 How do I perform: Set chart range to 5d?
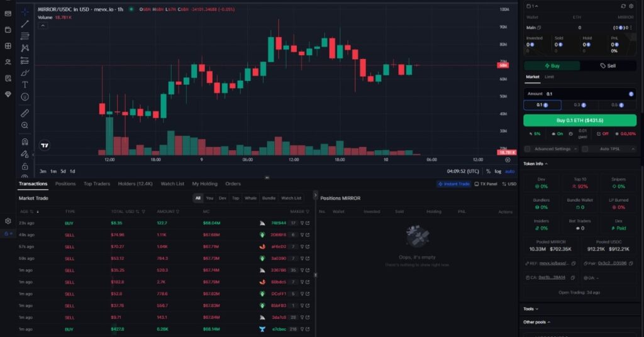point(63,171)
